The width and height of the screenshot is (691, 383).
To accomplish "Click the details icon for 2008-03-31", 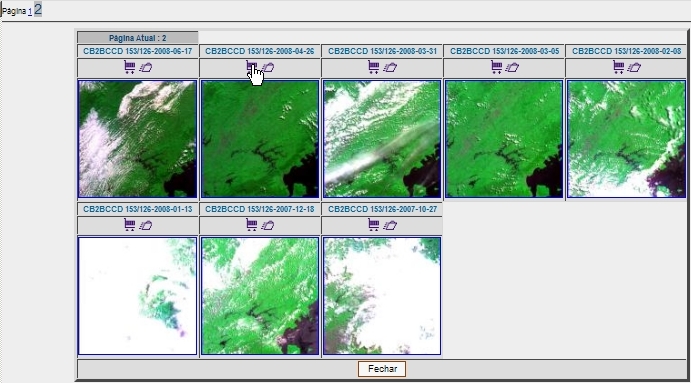I will (390, 67).
